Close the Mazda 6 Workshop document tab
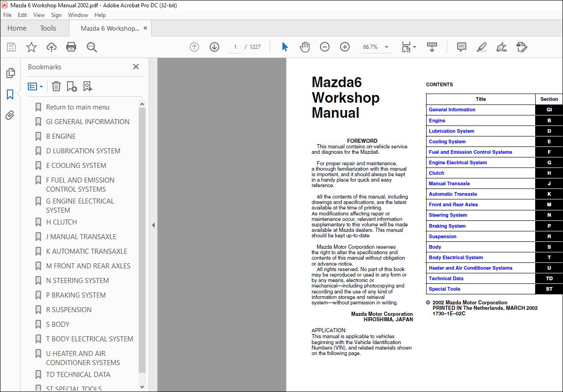 pyautogui.click(x=146, y=28)
